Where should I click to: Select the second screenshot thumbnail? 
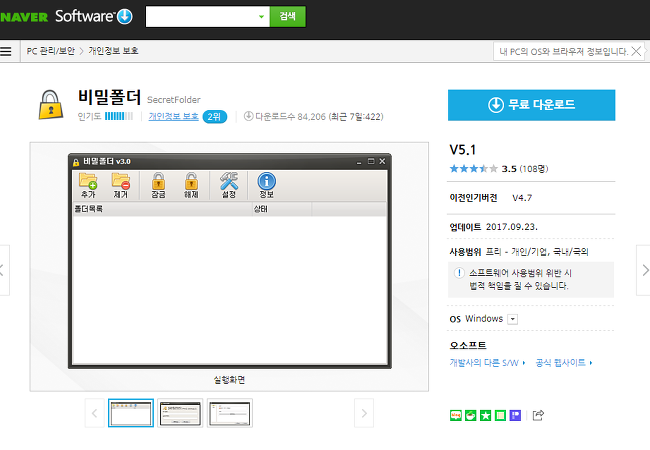[x=180, y=413]
